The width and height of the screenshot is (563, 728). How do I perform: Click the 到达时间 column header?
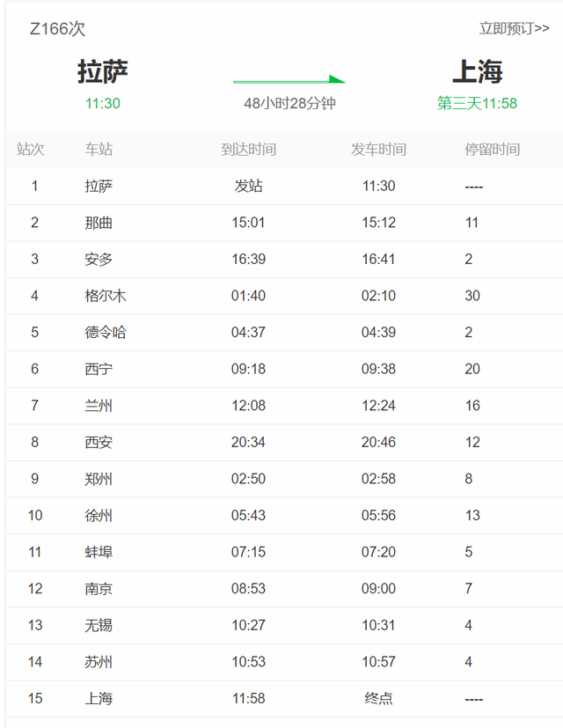(248, 150)
